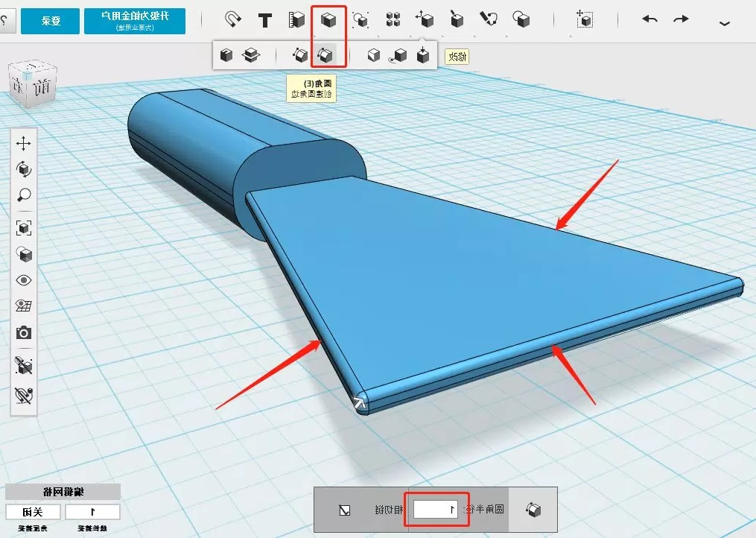
Task: Open the Primitives tool with sphere cube
Action: point(521,19)
